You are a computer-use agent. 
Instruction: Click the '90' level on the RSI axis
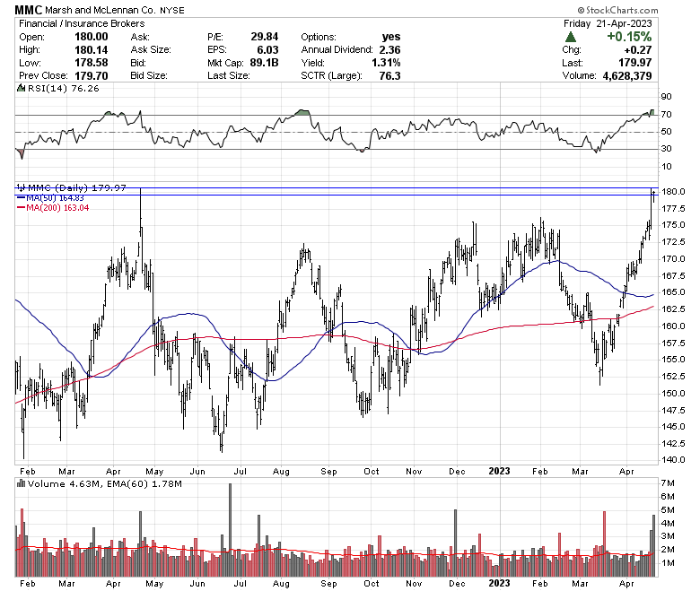click(666, 96)
